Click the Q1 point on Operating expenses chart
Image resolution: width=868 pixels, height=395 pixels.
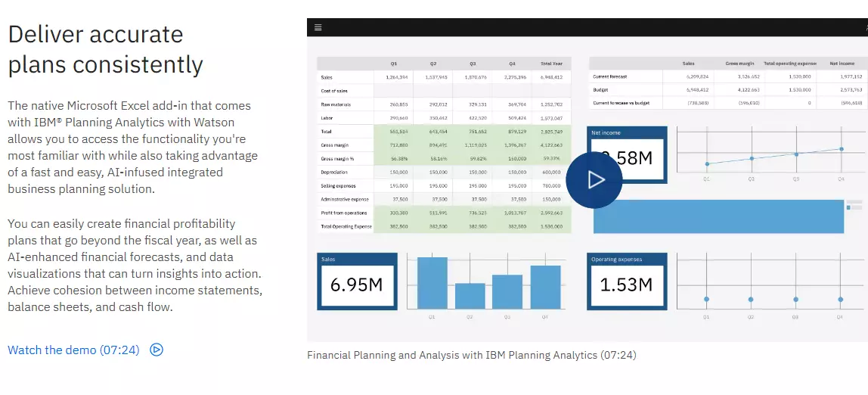point(707,299)
